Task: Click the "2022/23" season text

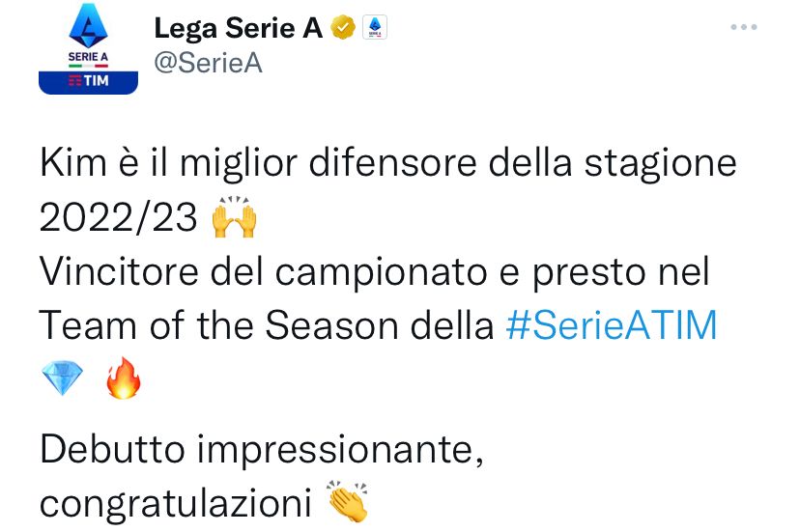Action: [119, 220]
